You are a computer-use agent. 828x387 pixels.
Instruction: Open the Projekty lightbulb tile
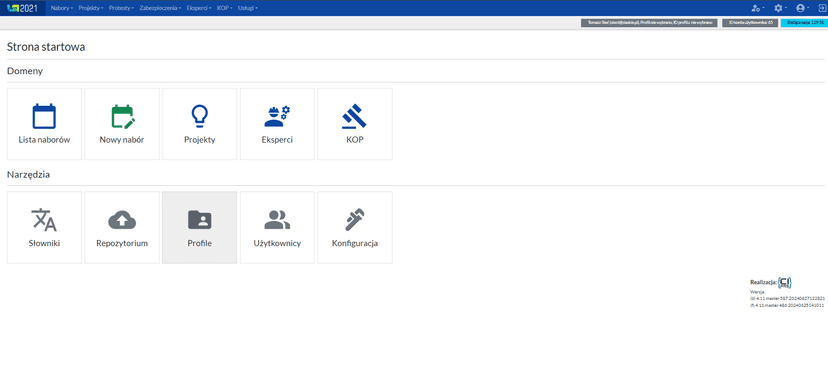(x=200, y=124)
